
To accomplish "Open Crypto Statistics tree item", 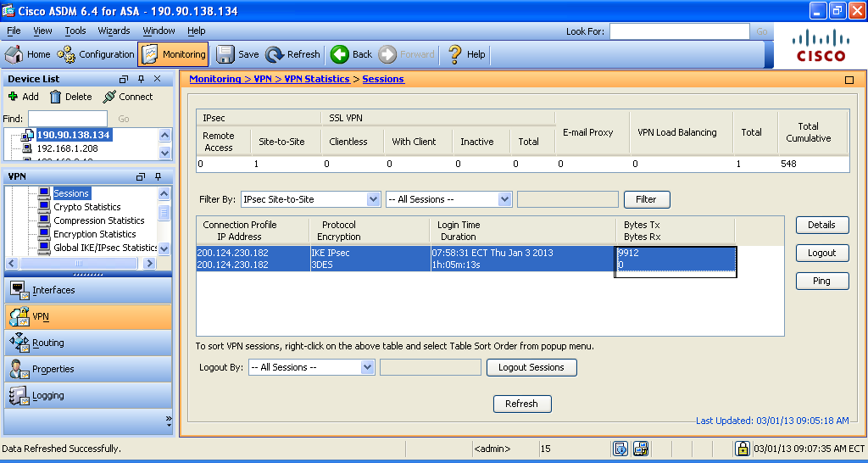I will [87, 207].
